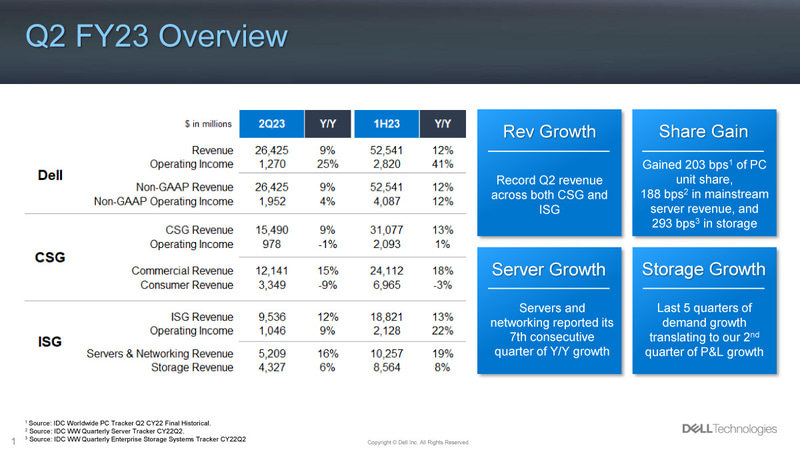Click the -3% Y/Y value
Viewport: 800px width, 450px height.
[x=442, y=285]
